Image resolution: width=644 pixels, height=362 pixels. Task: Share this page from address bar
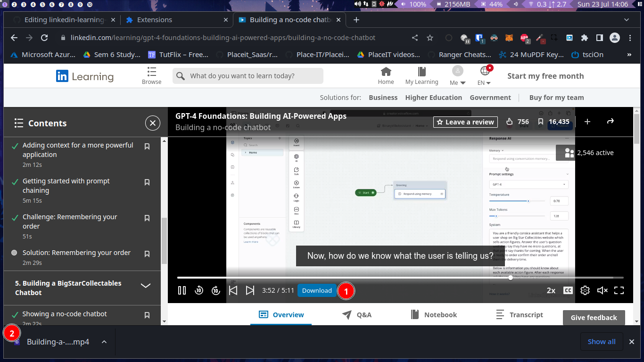(x=415, y=38)
